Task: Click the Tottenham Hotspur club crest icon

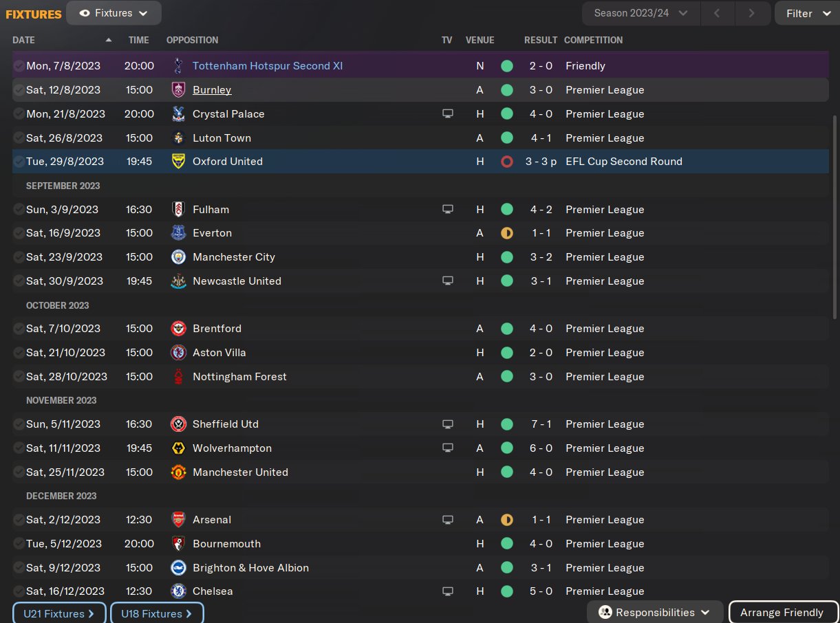Action: click(178, 66)
